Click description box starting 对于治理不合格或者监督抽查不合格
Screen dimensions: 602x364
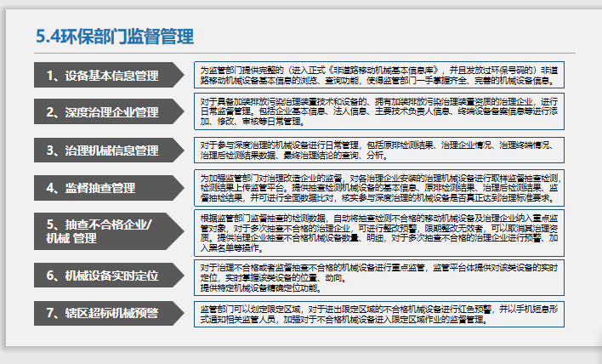(x=379, y=277)
